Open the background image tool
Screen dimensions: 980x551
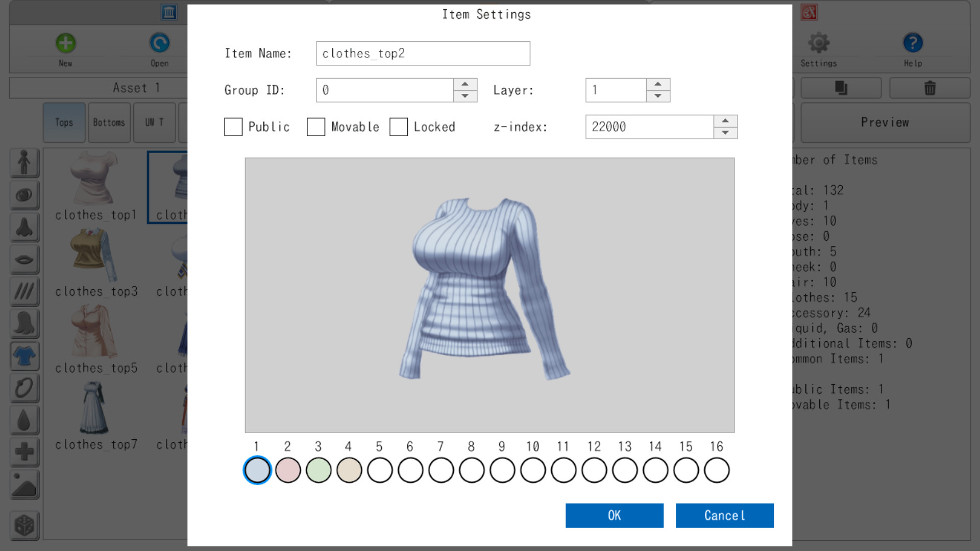click(x=24, y=485)
